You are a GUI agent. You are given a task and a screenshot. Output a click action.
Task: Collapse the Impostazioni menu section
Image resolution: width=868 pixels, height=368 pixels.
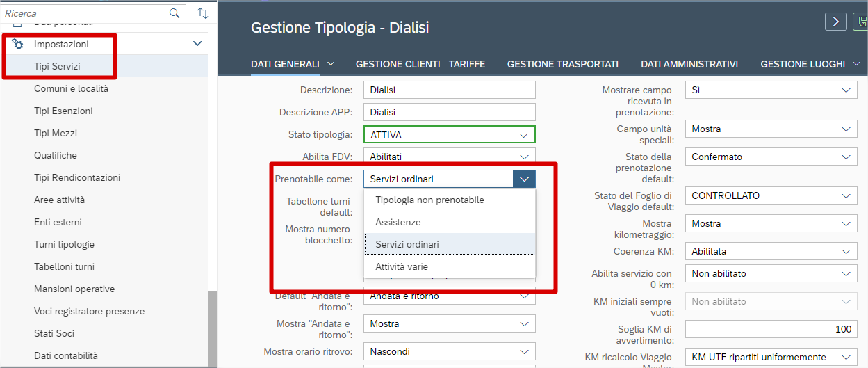point(197,44)
